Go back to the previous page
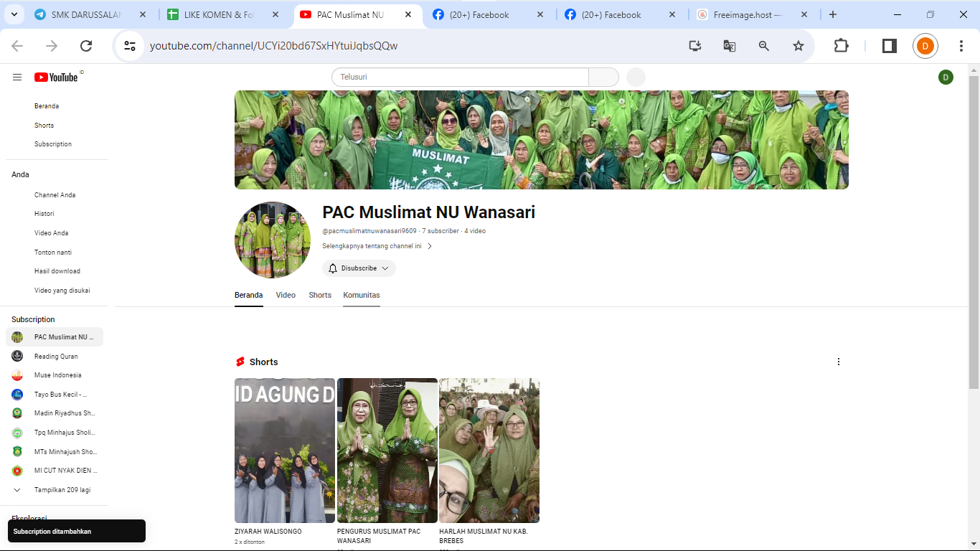 (x=17, y=46)
